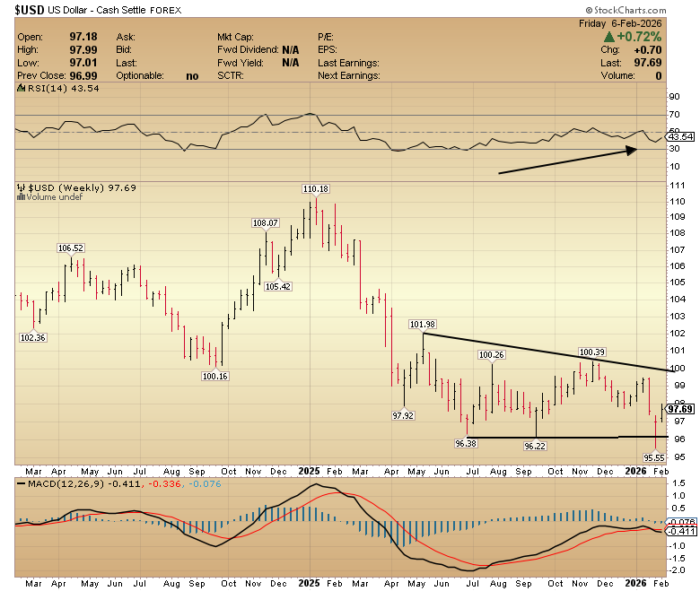Screen dimensions: 700x591
Task: Click the price bar icon beside $USD (Weekly)
Action: tap(21, 187)
